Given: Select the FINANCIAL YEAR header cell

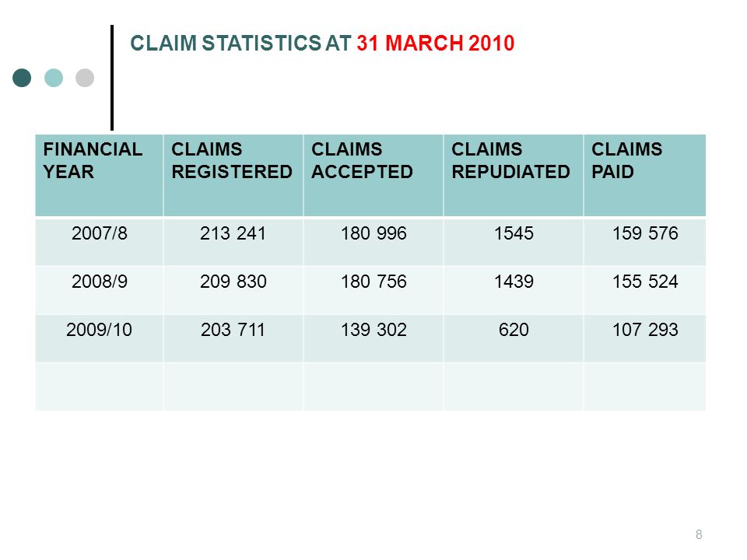Looking at the screenshot, I should click(x=99, y=176).
